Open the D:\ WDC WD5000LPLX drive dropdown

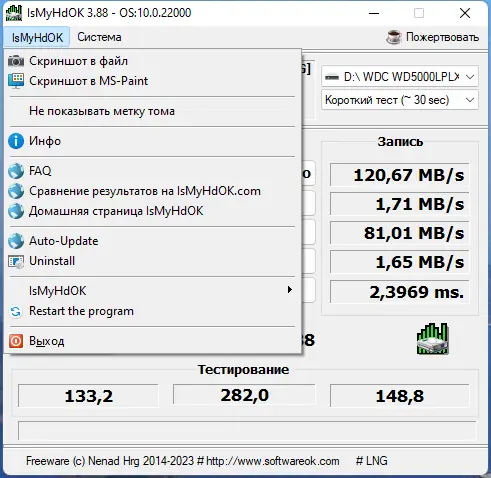pyautogui.click(x=400, y=77)
